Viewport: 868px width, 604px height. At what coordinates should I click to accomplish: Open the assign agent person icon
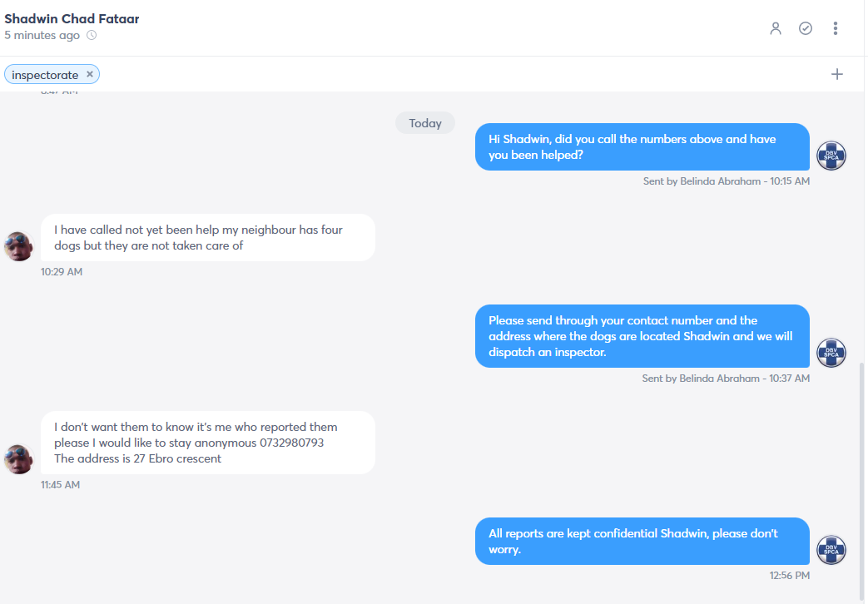click(776, 28)
